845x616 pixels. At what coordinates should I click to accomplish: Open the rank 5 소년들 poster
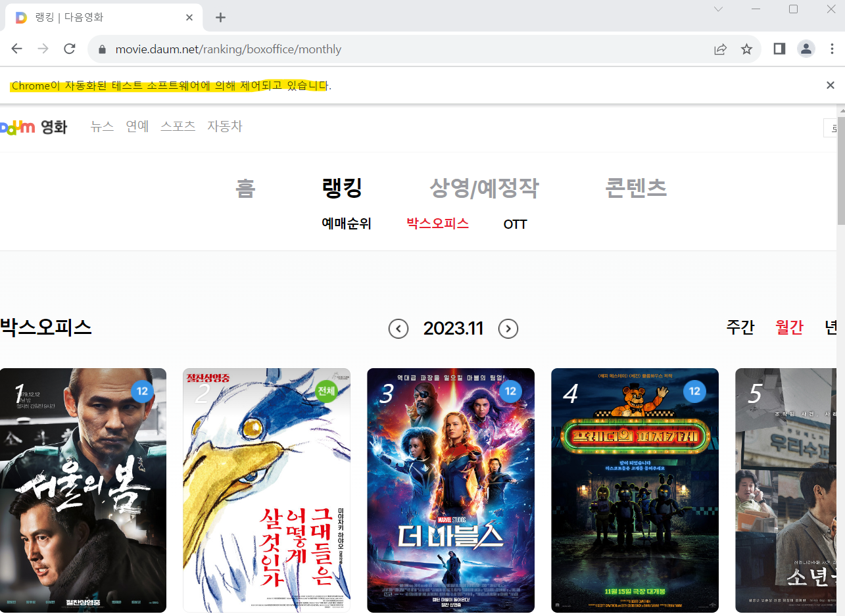[x=786, y=490]
